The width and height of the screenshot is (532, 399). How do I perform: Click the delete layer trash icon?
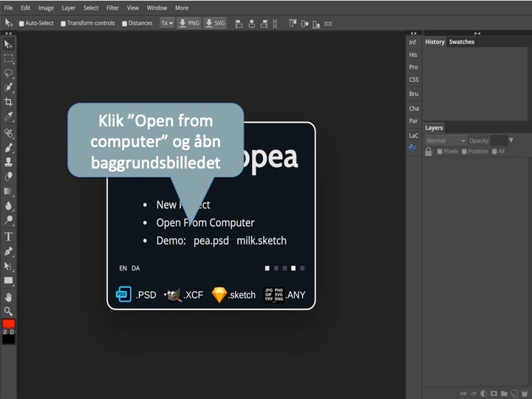[x=525, y=393]
